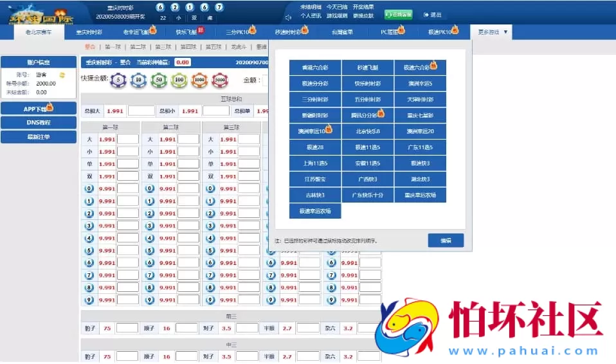Select the orange 1000 chip
The image size is (616, 364).
coord(199,80)
